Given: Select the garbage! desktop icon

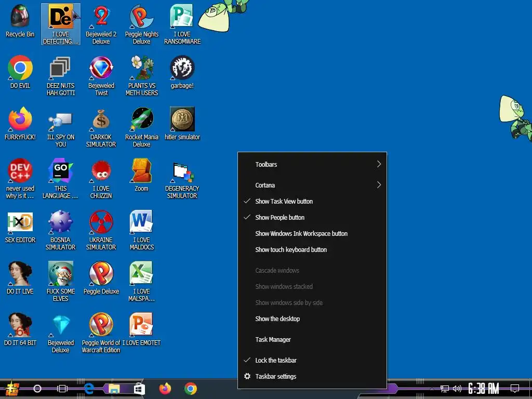Looking at the screenshot, I should coord(182,72).
